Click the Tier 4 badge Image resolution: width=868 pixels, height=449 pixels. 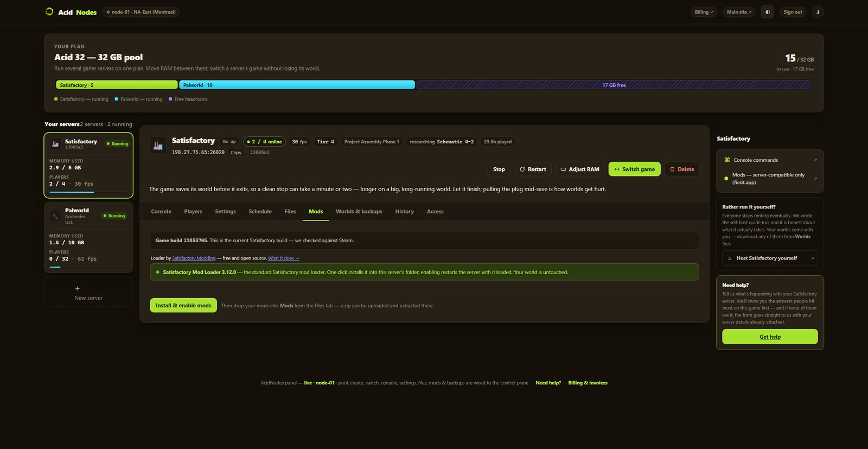(325, 142)
